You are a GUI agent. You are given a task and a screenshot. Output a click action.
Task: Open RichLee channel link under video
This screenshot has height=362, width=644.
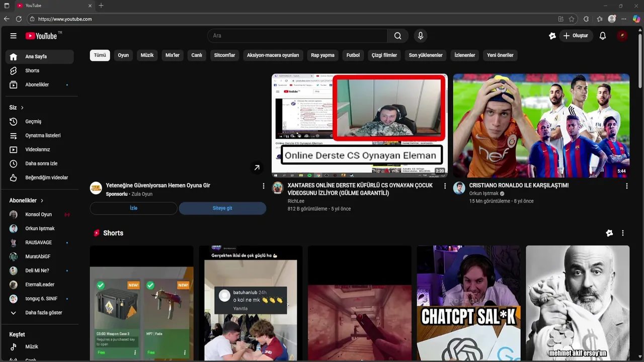tap(296, 201)
